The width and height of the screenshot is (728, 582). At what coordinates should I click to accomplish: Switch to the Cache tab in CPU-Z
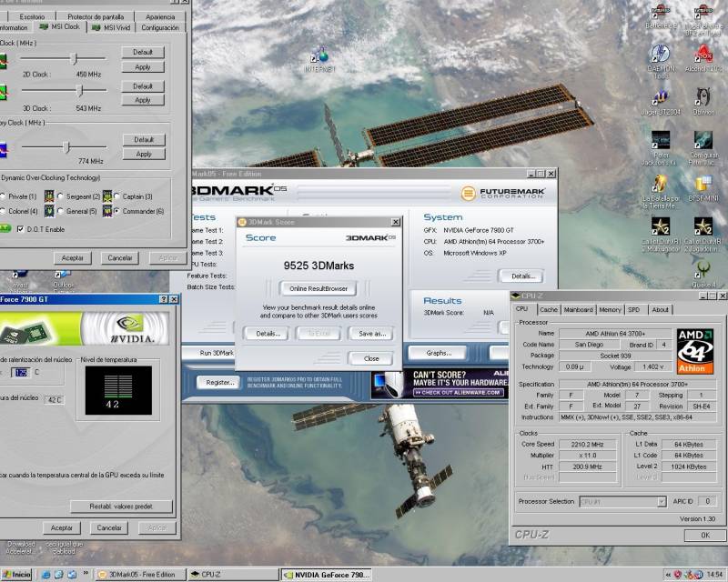pyautogui.click(x=549, y=309)
